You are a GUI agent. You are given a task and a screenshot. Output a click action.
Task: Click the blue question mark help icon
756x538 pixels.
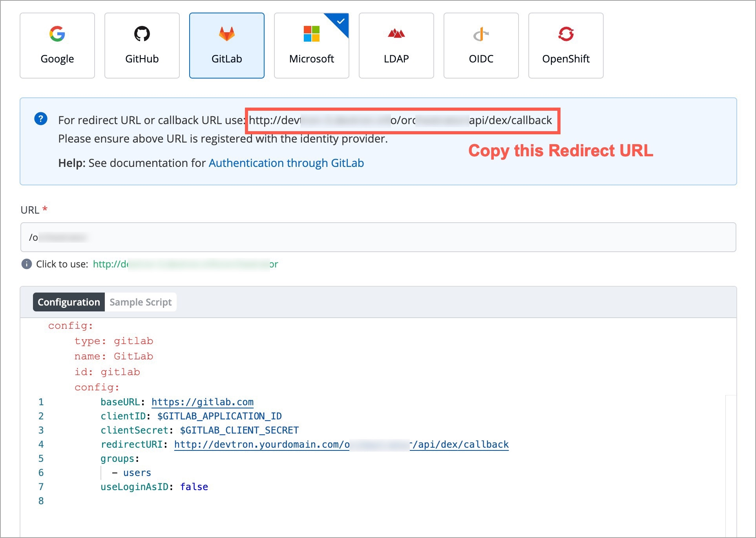[x=41, y=119]
